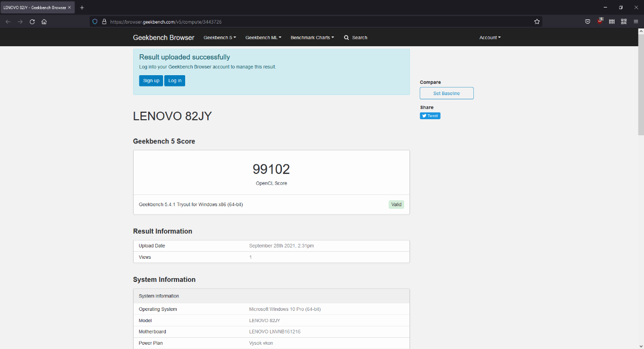Open a new tab with the plus icon
The height and width of the screenshot is (349, 644).
(x=82, y=8)
